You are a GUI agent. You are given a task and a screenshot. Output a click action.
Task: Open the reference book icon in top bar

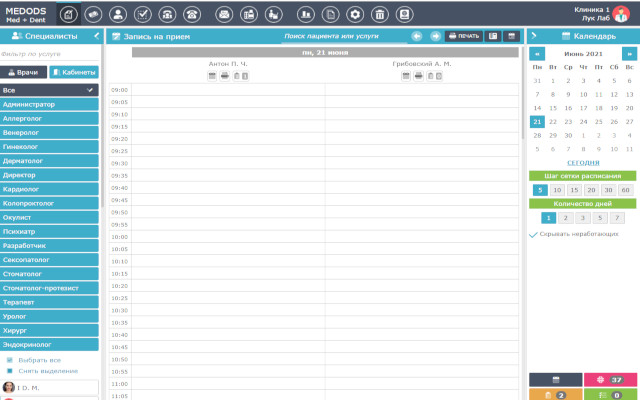404,15
